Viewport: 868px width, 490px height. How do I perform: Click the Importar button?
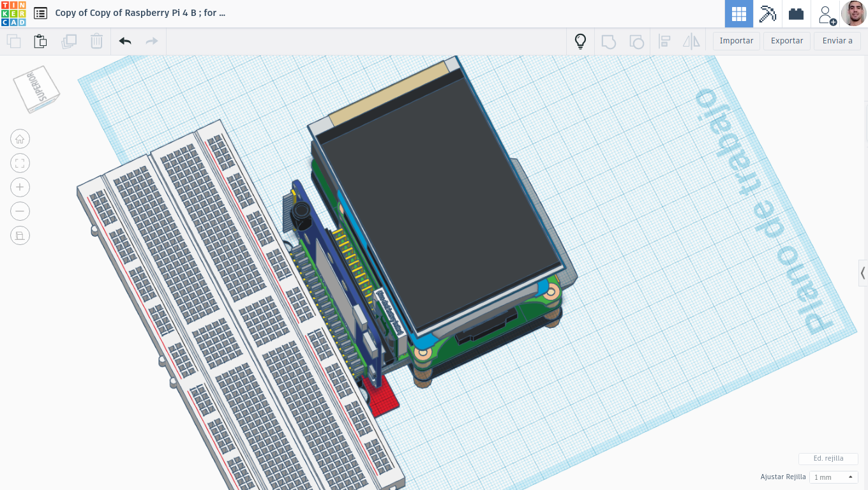click(x=737, y=41)
